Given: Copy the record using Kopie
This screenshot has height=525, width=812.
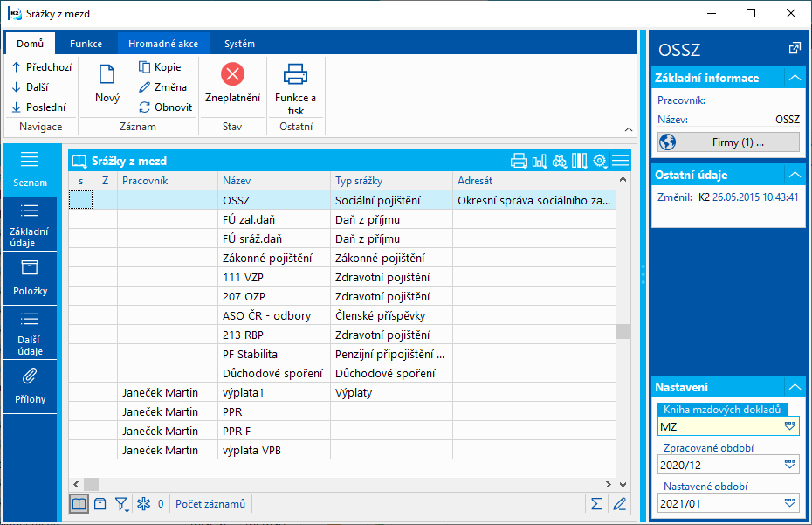Looking at the screenshot, I should [160, 67].
